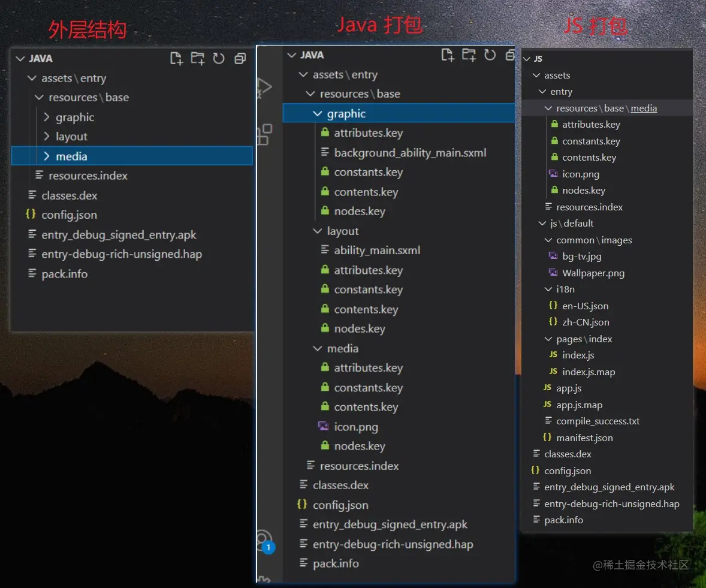Open index.js.map in JS panel
This screenshot has height=588, width=706.
[589, 372]
